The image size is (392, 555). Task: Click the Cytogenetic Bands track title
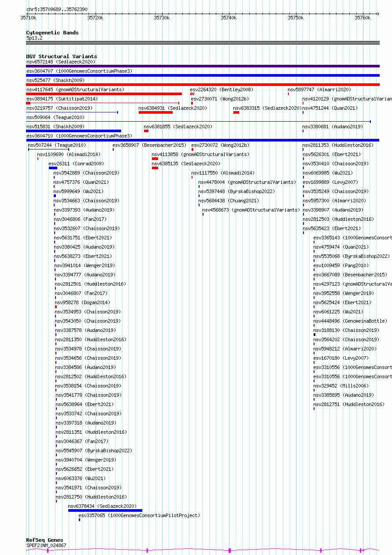click(x=52, y=33)
